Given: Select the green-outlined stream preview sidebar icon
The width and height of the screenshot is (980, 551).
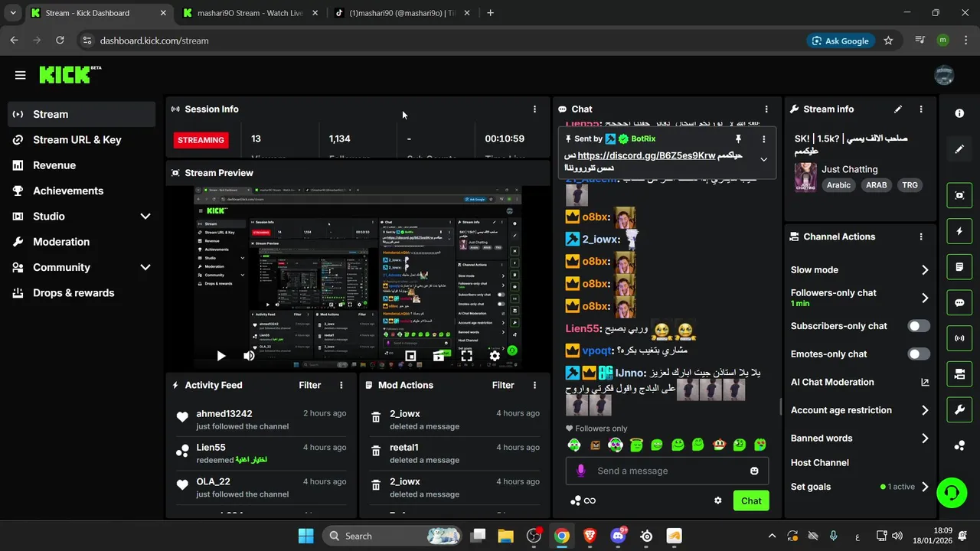Looking at the screenshot, I should [959, 195].
